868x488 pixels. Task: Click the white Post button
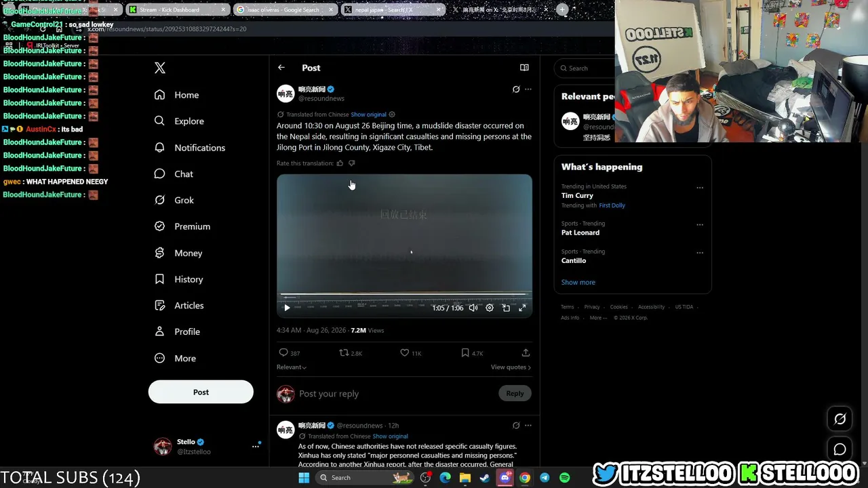(201, 392)
